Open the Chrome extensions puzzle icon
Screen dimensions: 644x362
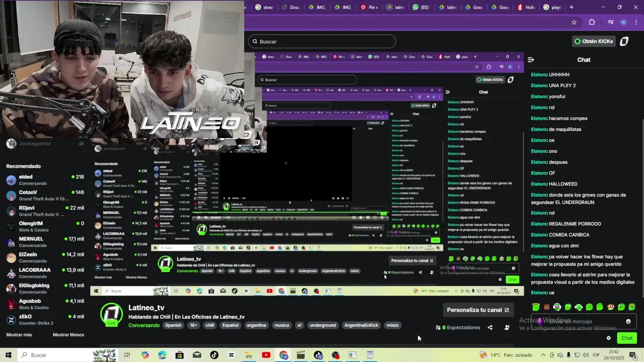point(592,22)
